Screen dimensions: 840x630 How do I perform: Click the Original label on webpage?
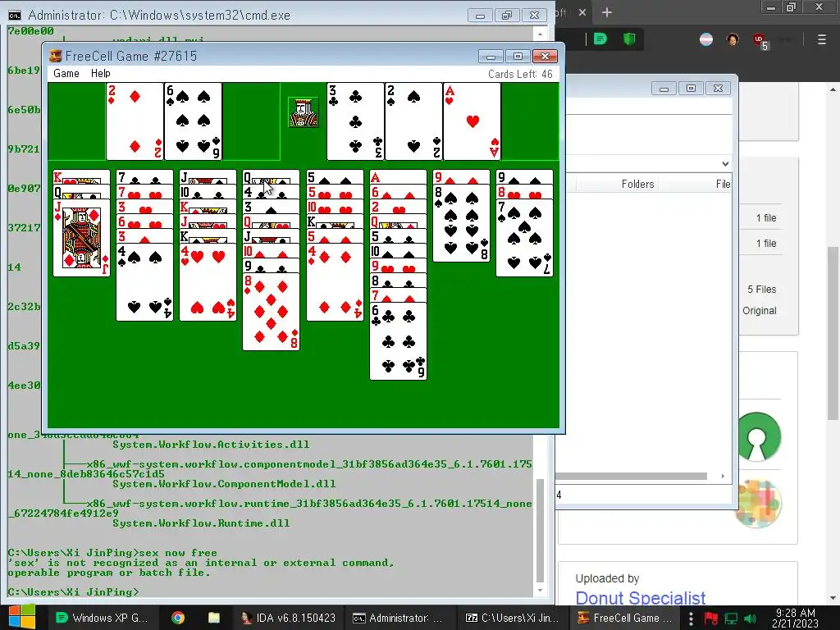[759, 311]
